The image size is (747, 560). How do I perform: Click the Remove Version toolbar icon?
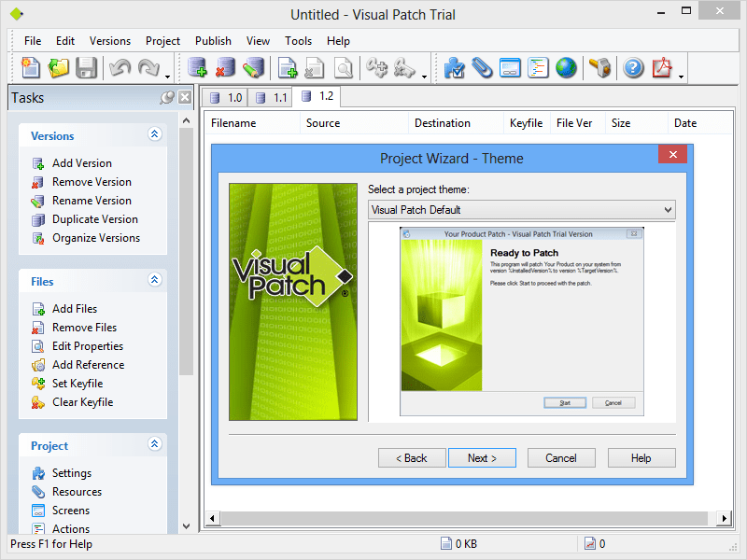[x=225, y=67]
